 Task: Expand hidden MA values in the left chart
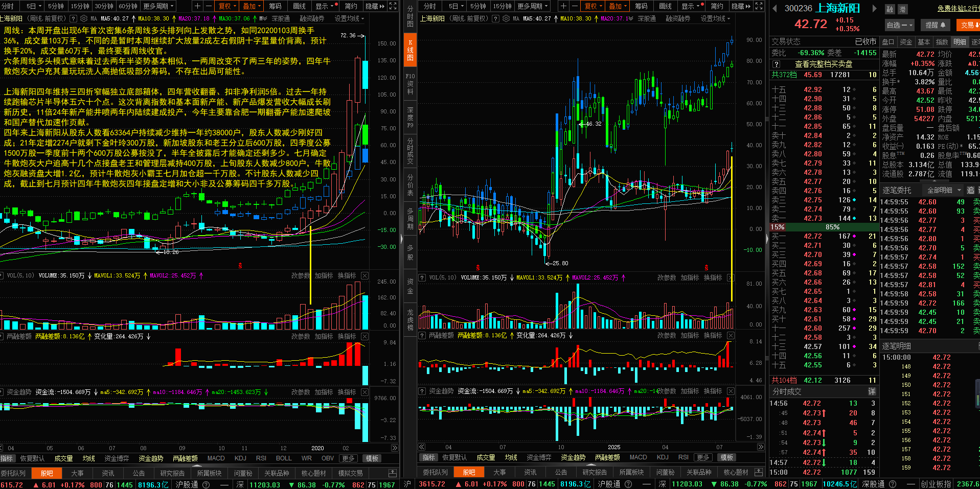tap(263, 18)
